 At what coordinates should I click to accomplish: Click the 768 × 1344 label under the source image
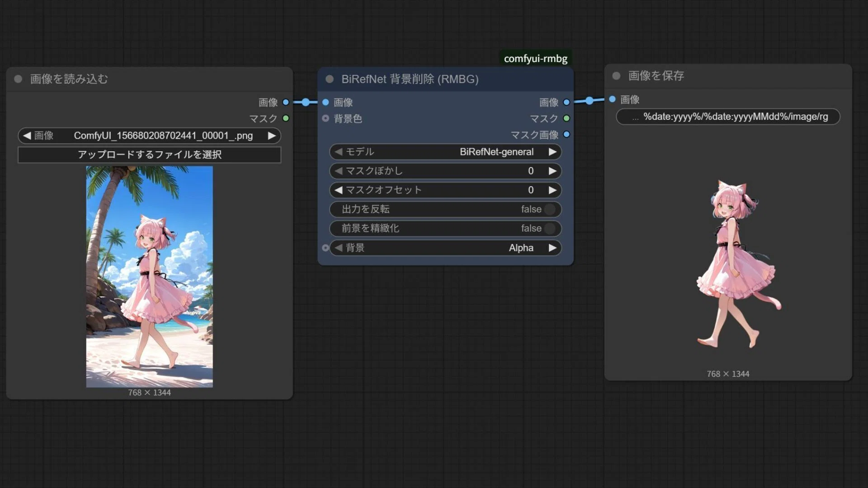tap(149, 393)
